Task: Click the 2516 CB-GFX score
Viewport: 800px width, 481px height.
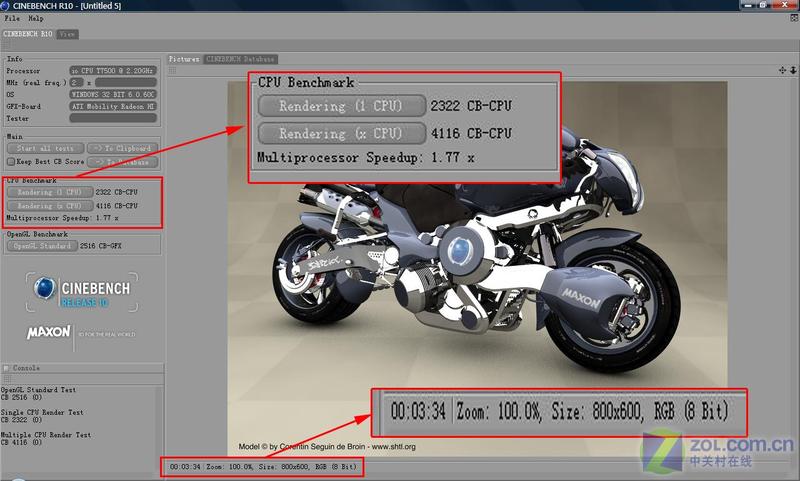Action: tap(101, 246)
